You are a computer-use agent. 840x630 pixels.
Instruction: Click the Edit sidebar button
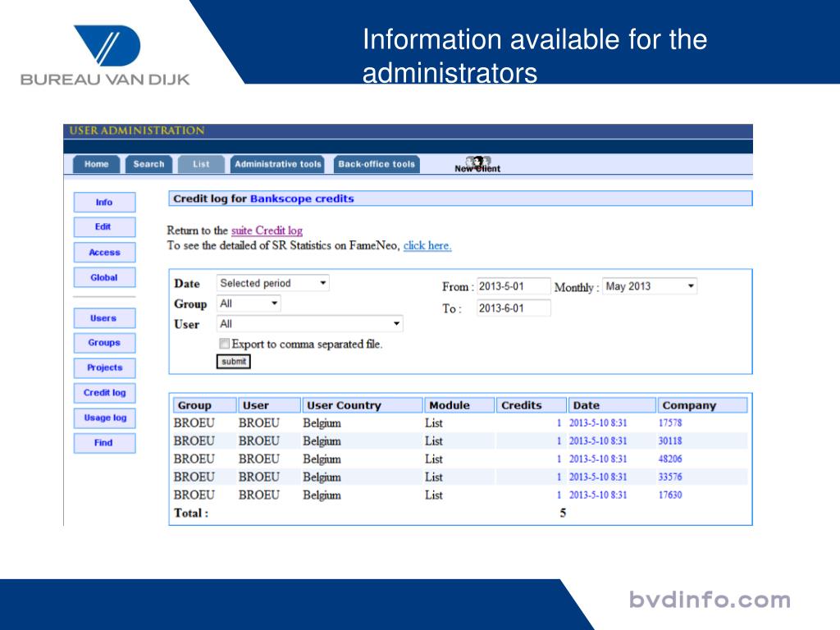click(104, 226)
